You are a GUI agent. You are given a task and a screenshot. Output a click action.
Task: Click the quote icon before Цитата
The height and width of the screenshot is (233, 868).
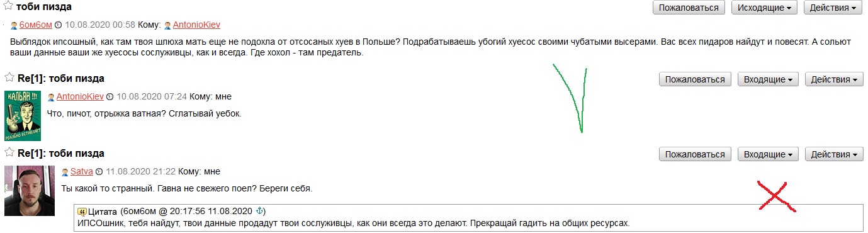point(82,211)
